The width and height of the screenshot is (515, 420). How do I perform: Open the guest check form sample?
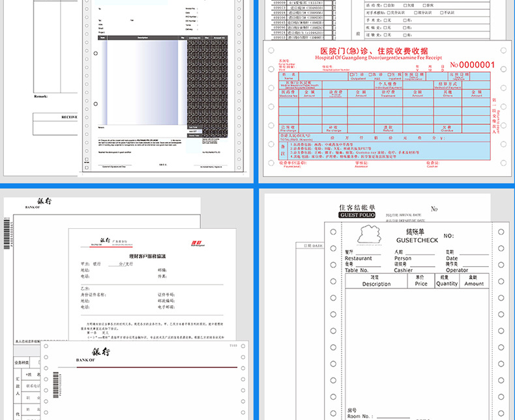tap(417, 321)
